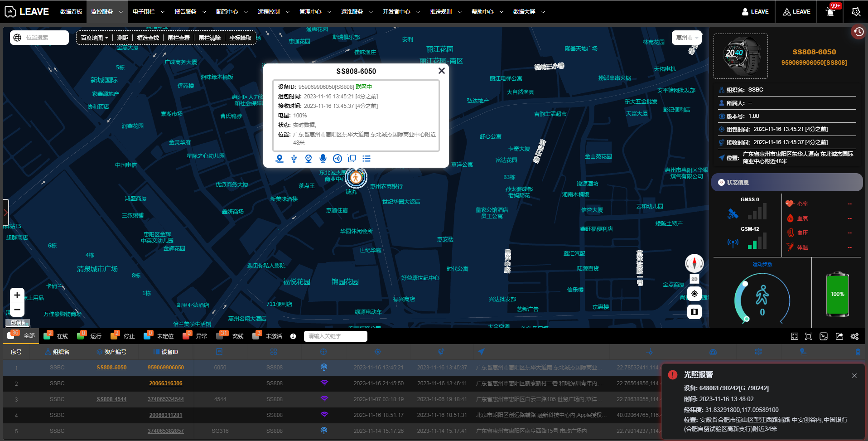Click the microphone icon in device popup
The image size is (868, 441).
[323, 159]
